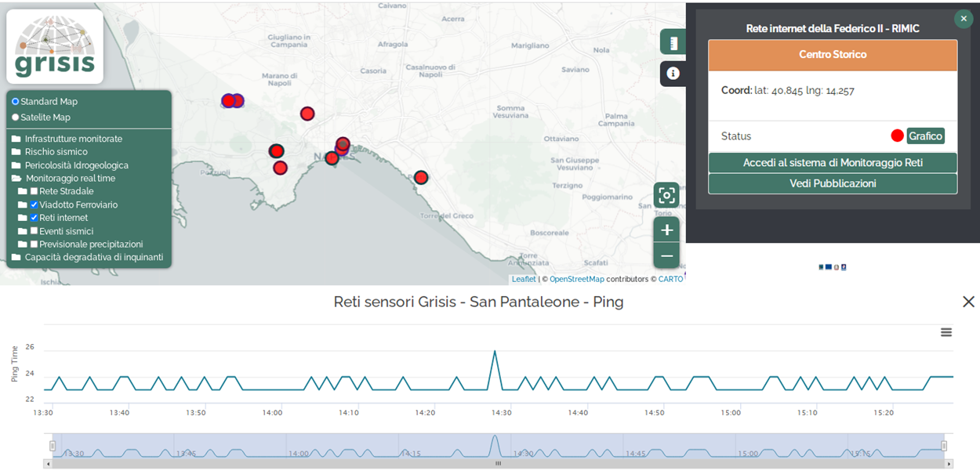This screenshot has height=474, width=980.
Task: Click the recenter map view icon
Action: 666,195
